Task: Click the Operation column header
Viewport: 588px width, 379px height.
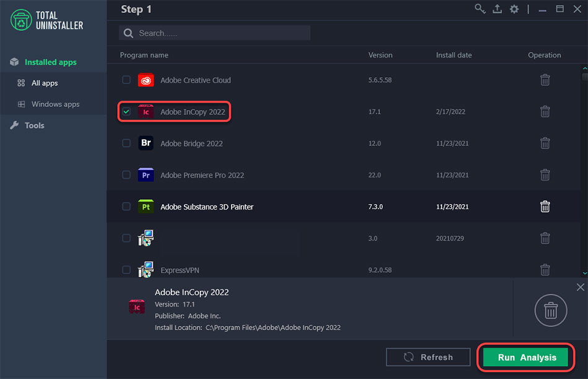Action: (x=544, y=55)
